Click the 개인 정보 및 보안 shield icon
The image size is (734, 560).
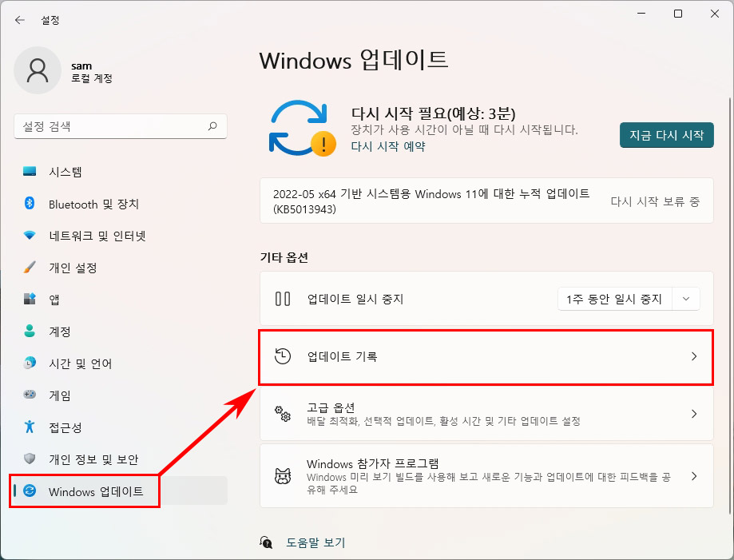click(29, 459)
